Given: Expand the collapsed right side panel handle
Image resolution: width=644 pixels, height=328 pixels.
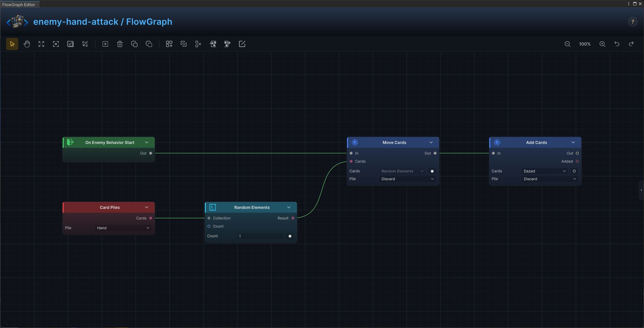Looking at the screenshot, I should point(641,190).
